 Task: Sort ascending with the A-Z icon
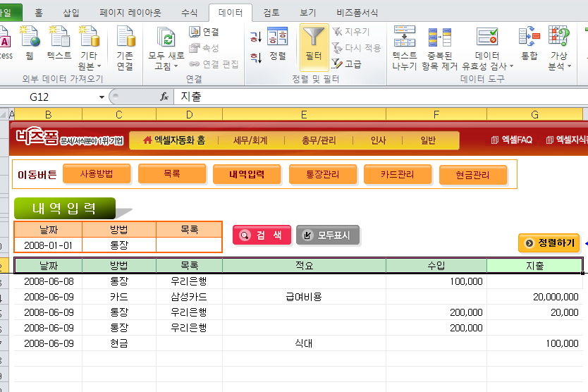255,37
